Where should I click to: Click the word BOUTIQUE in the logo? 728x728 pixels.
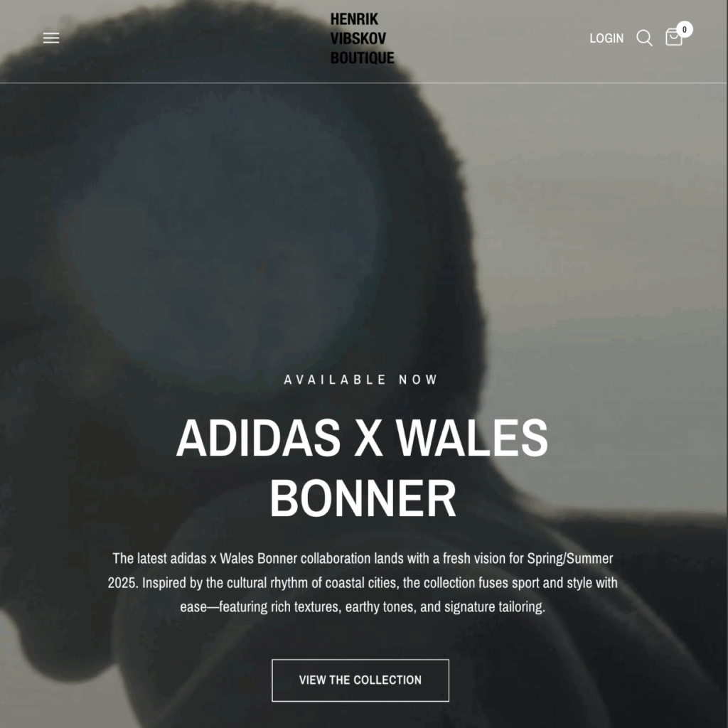click(362, 58)
